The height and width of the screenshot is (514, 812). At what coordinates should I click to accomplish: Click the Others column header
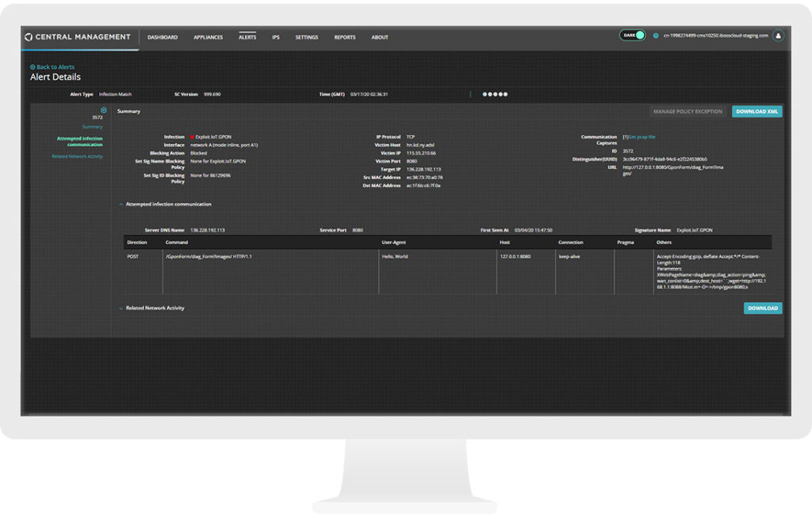click(x=664, y=243)
